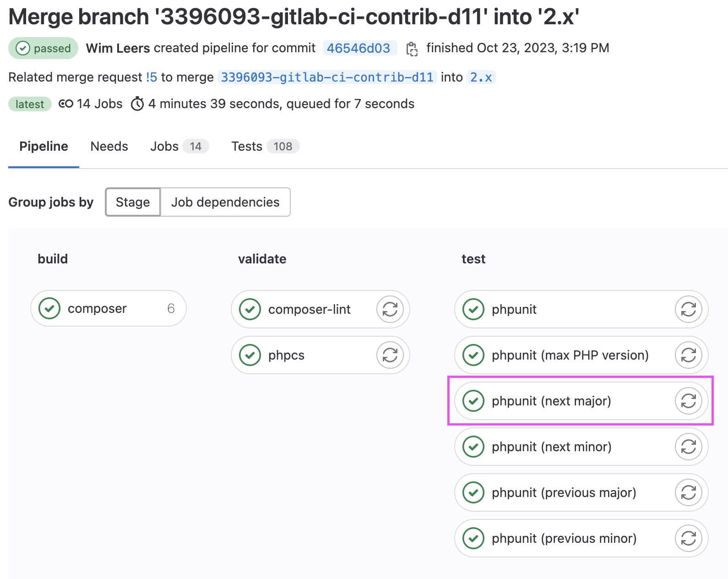Open the Needs tab
This screenshot has height=579, width=728.
click(x=109, y=146)
